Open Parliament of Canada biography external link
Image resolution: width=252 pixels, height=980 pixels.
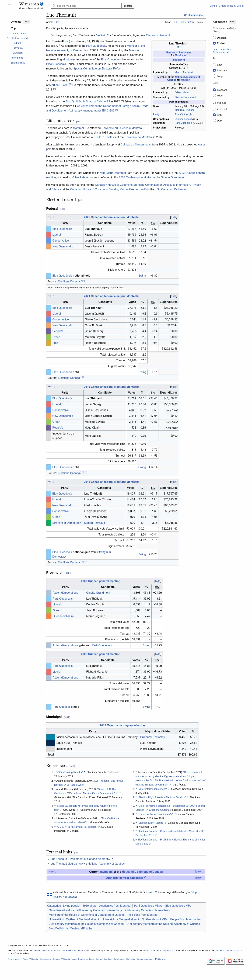tap(81, 859)
